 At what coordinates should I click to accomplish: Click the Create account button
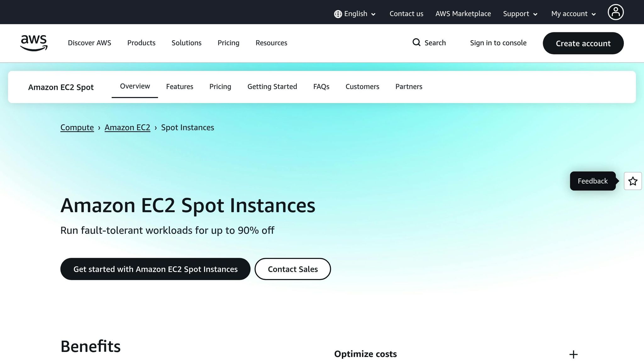[x=583, y=43]
